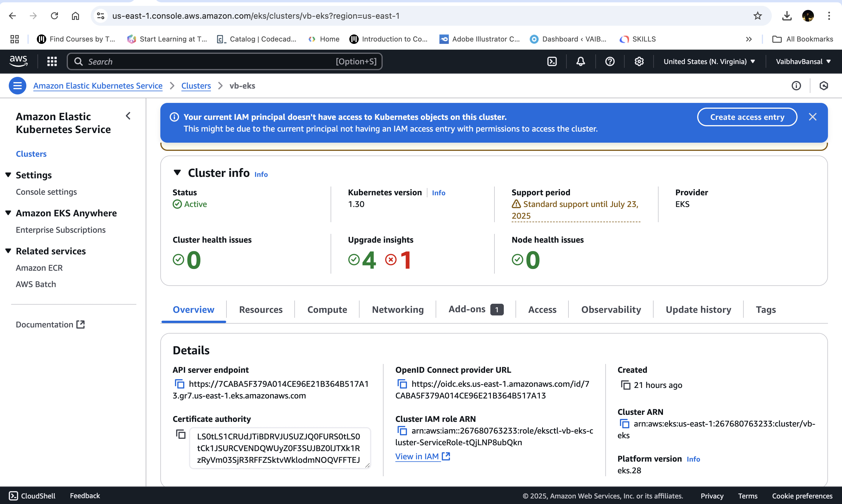
Task: Click the CloudShell icon in footer
Action: pos(13,496)
